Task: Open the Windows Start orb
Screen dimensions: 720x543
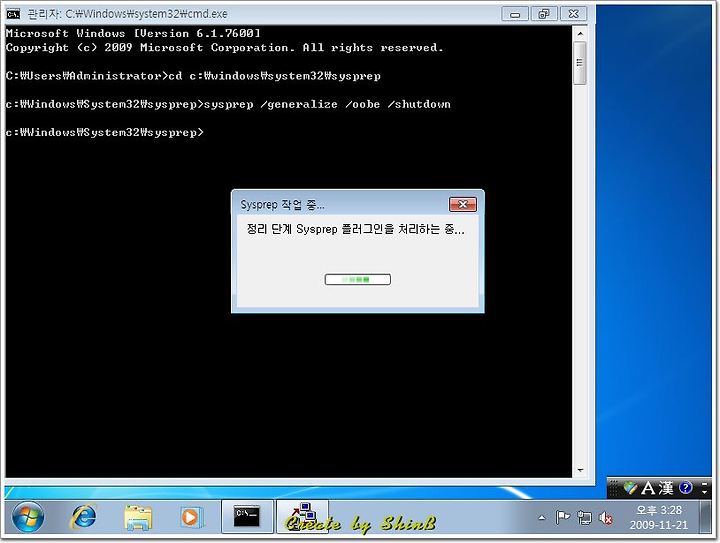Action: [28, 517]
